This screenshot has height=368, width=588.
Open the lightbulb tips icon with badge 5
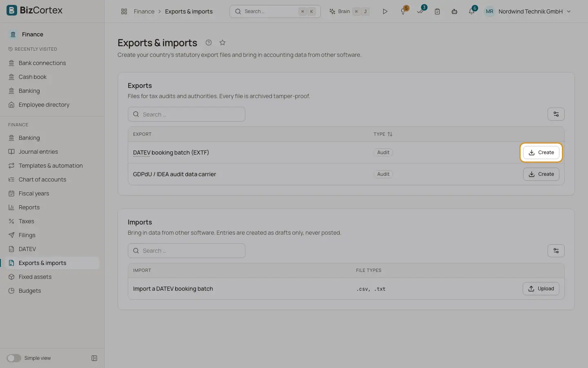tap(403, 11)
